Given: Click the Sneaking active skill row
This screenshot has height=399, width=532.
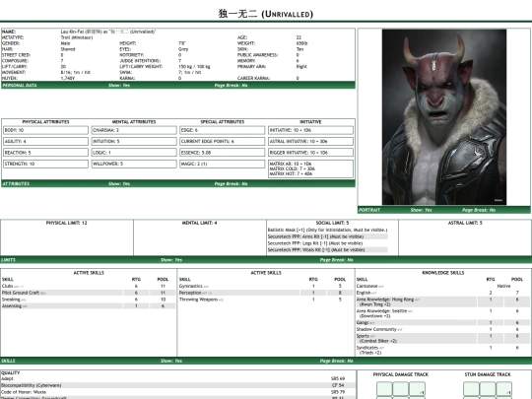Looking at the screenshot, I should 89,299.
